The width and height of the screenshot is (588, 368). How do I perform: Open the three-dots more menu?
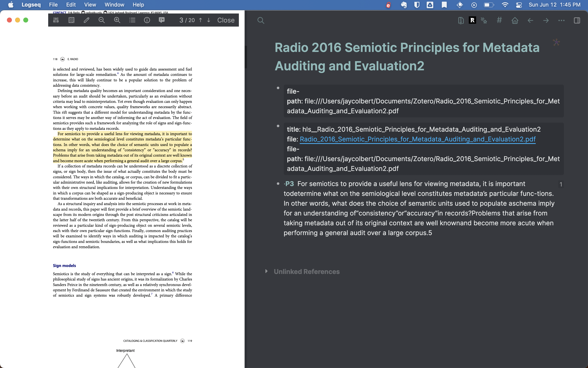click(561, 20)
